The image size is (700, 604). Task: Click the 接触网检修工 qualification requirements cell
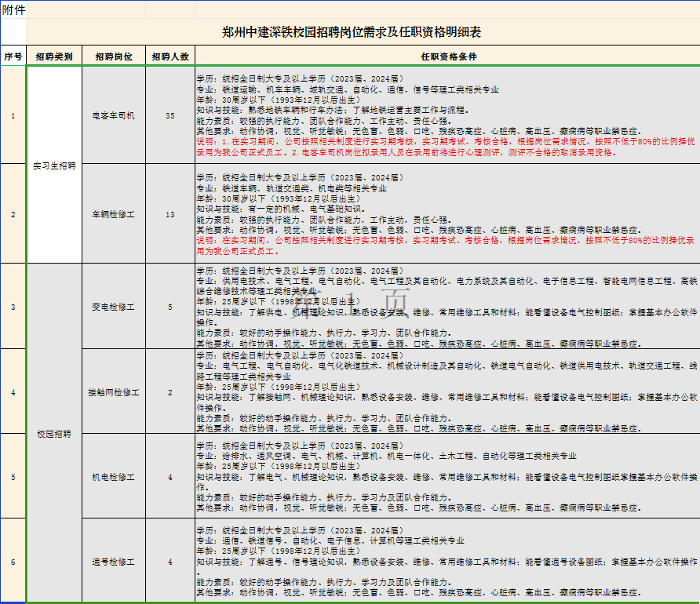[448, 392]
